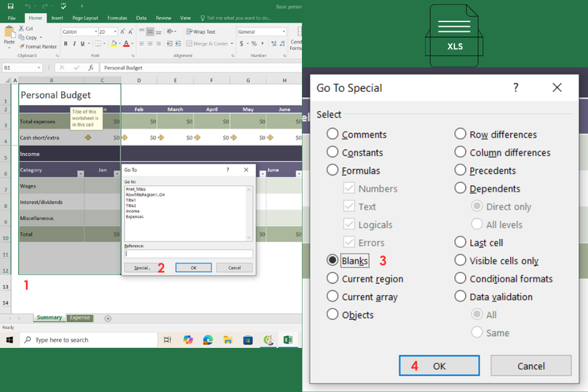
Task: Open Microsoft Store from taskbar
Action: coord(248,340)
